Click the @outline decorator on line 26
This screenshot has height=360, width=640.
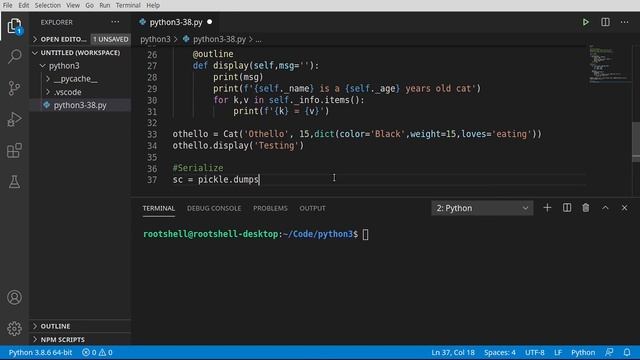pyautogui.click(x=213, y=54)
